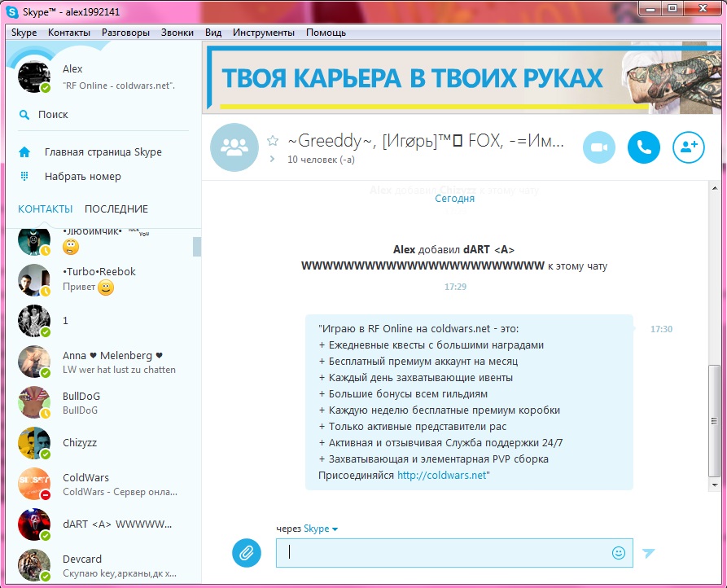727x588 pixels.
Task: Select the ColdWars contact avatar
Action: pyautogui.click(x=34, y=484)
